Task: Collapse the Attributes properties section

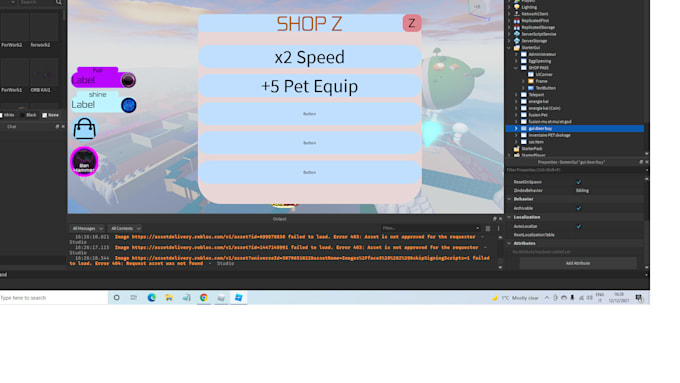Action: coord(509,243)
